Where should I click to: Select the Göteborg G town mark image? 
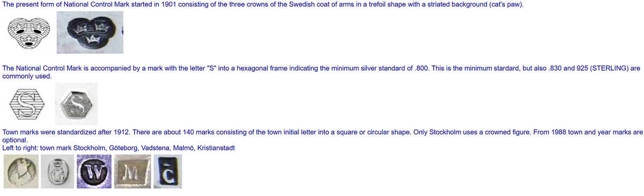tap(57, 171)
